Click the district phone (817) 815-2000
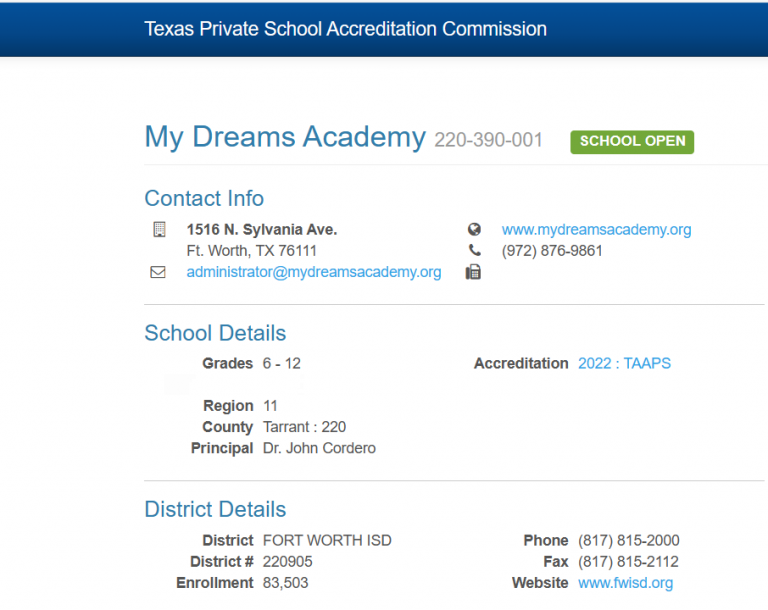 pos(628,540)
